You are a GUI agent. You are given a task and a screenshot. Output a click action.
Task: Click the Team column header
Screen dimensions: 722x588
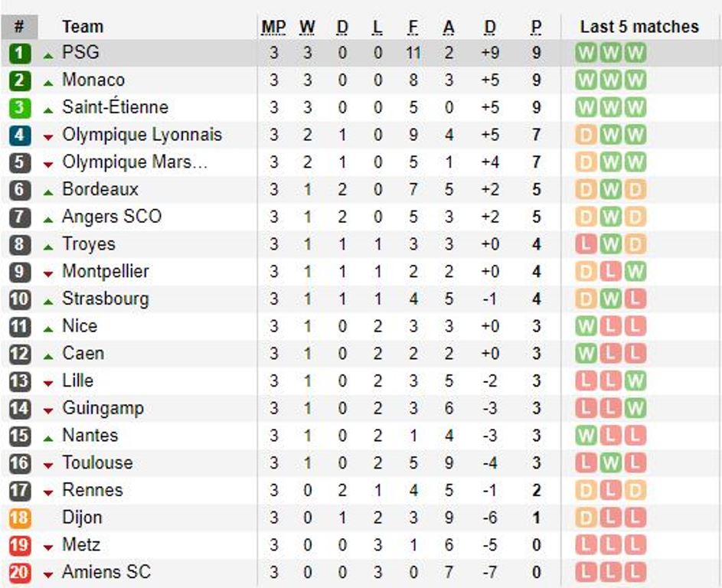coord(83,27)
